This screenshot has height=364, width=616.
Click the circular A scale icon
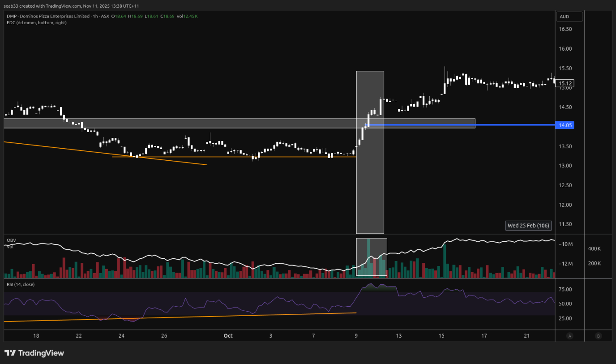[569, 336]
